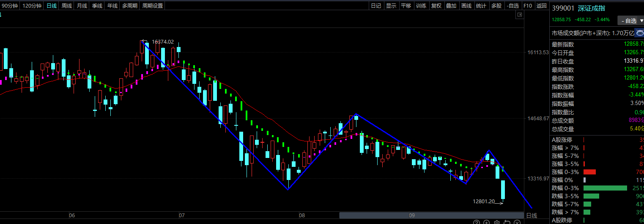Click the 最高指数 row label
The width and height of the screenshot is (644, 224).
[563, 70]
